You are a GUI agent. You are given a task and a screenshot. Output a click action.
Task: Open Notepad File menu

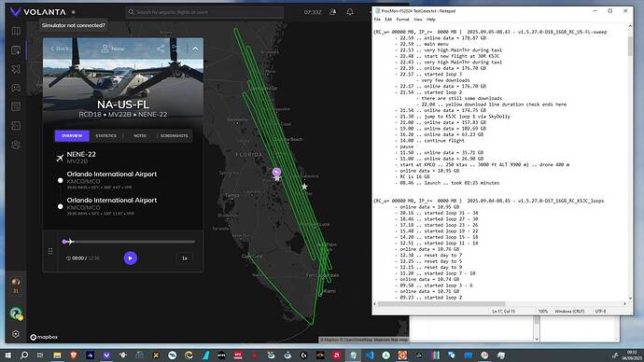click(x=377, y=20)
